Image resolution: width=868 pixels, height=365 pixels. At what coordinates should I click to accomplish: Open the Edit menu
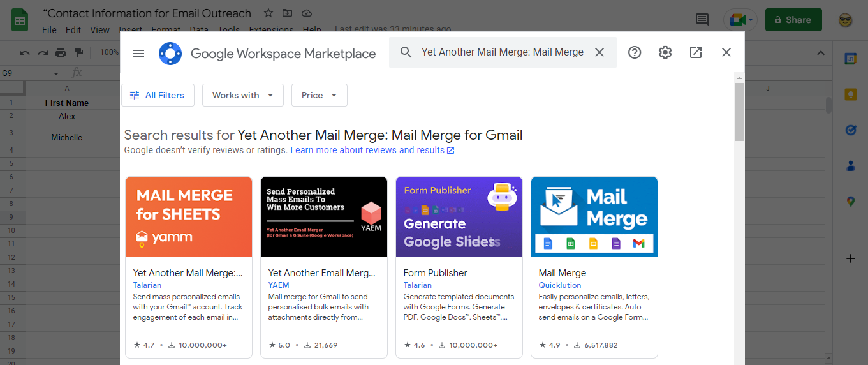coord(73,29)
